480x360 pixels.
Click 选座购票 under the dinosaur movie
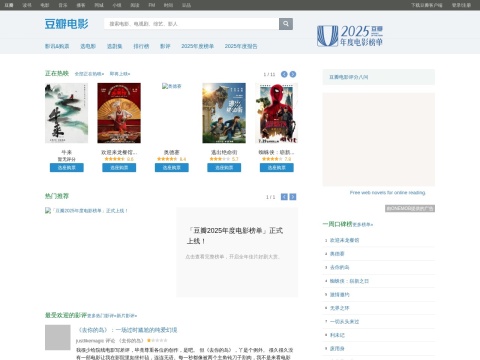[224, 168]
